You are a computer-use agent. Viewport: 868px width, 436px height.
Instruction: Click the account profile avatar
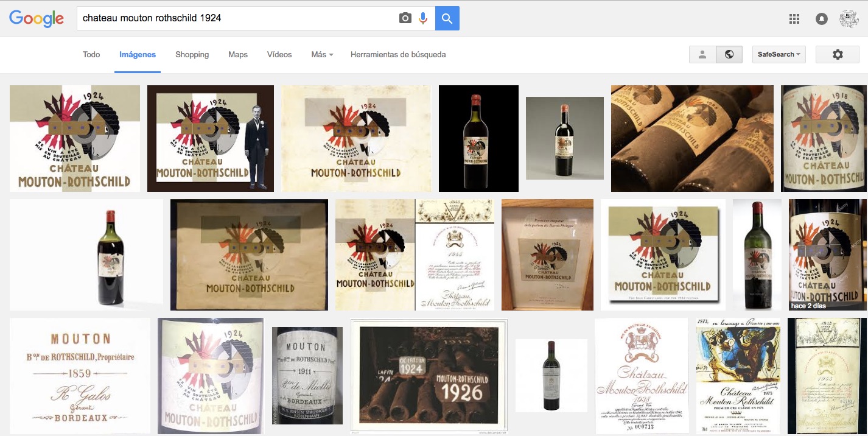tap(849, 19)
